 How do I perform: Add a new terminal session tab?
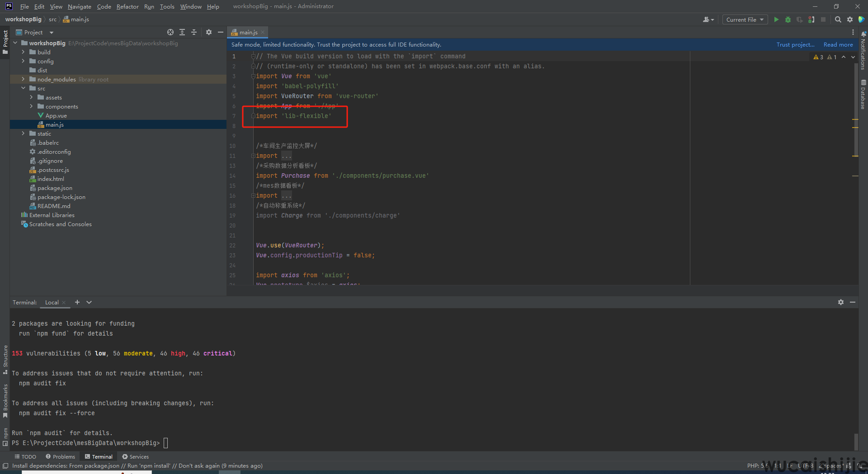click(x=77, y=302)
